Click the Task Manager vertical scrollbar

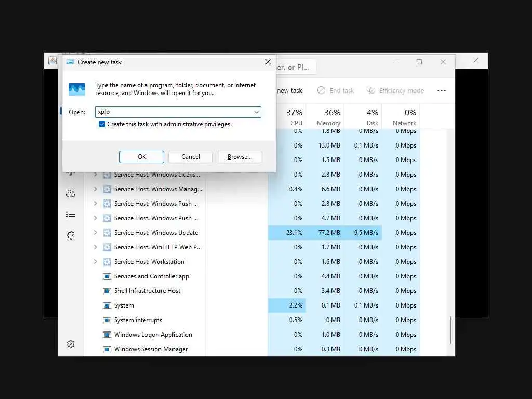[x=451, y=330]
